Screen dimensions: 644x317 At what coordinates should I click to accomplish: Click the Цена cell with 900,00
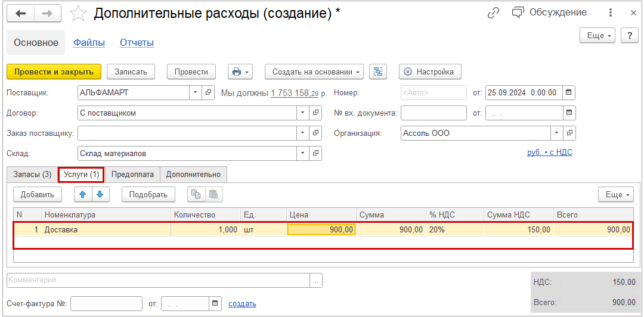click(x=321, y=230)
